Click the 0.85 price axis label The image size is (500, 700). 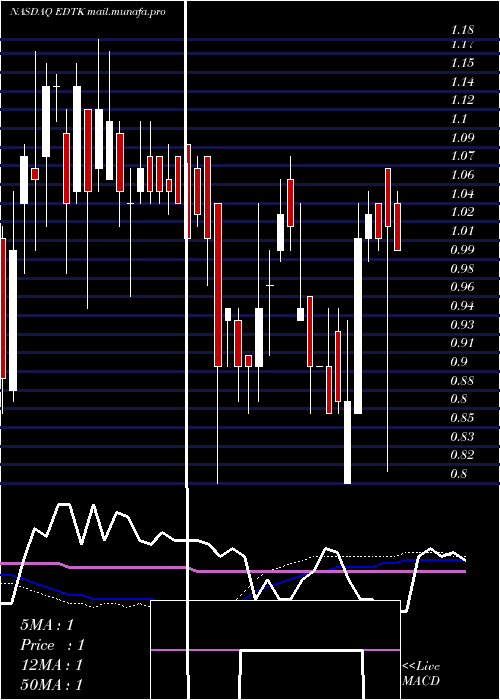click(x=462, y=418)
